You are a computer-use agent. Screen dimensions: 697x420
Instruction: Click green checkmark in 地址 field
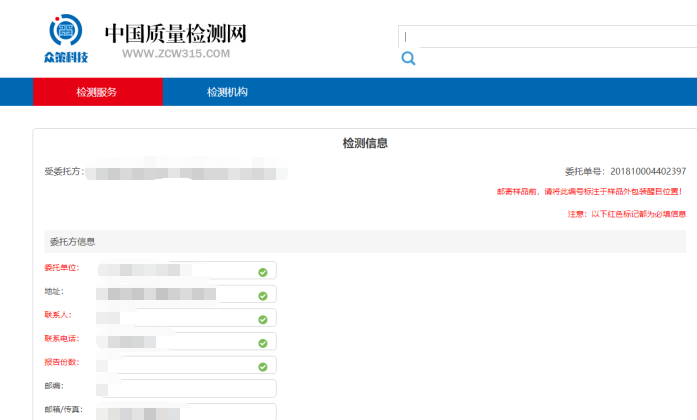[x=262, y=295]
